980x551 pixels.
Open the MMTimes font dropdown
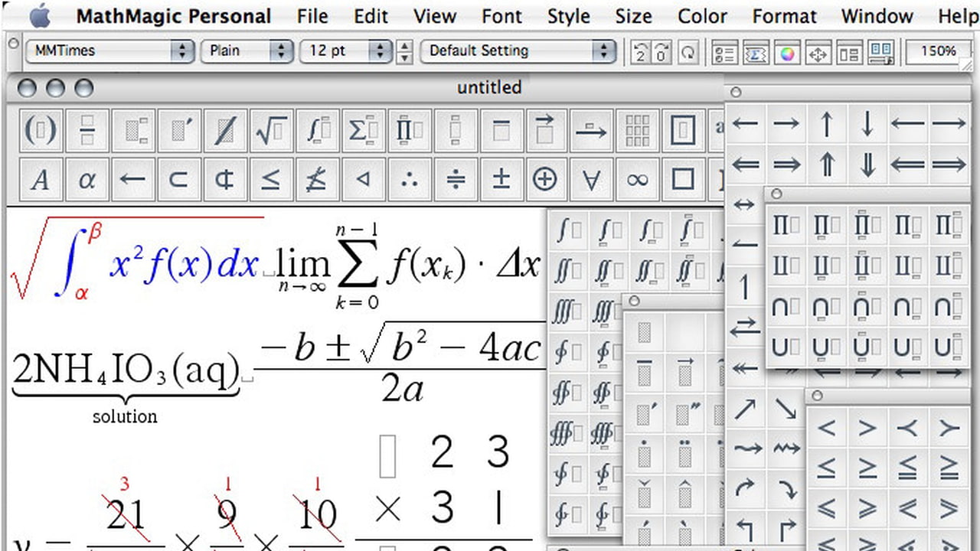110,51
